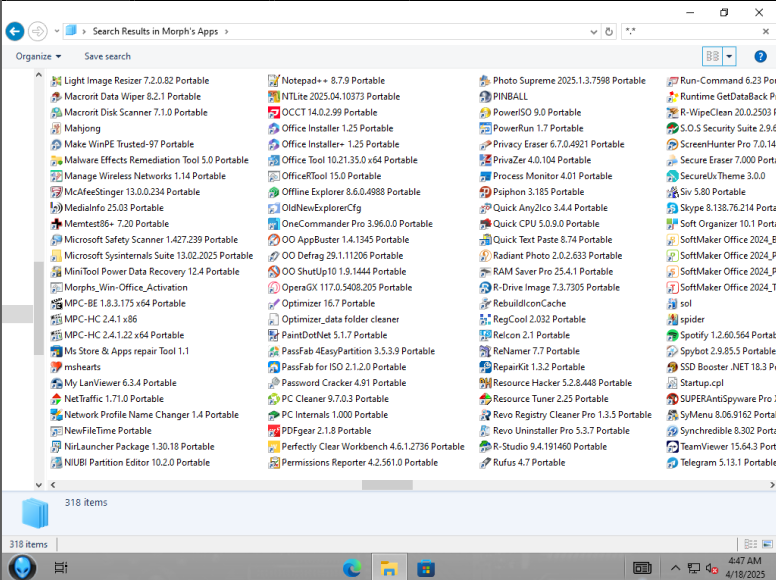Select the NetTraffic 1.71.0 Portable icon

[x=56, y=399]
